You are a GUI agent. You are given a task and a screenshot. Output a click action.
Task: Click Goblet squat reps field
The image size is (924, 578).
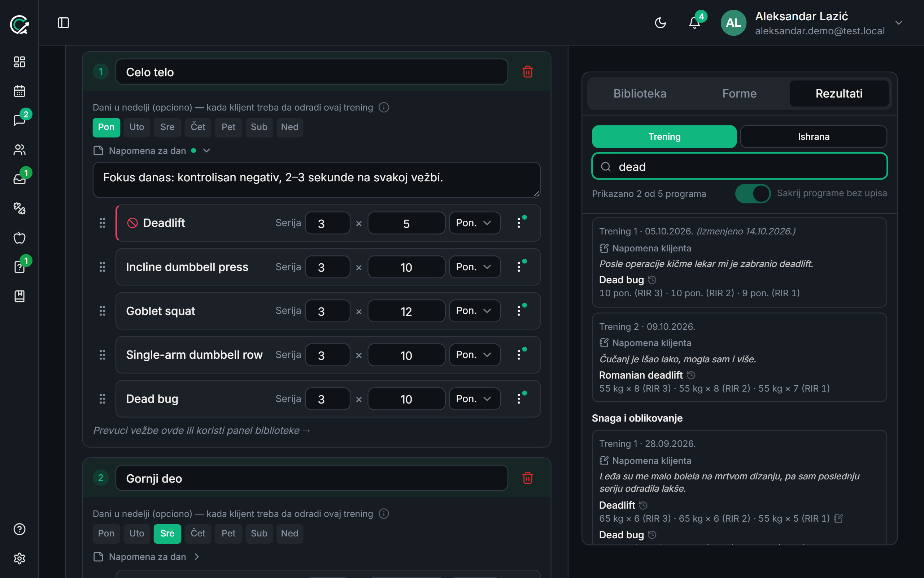[x=406, y=311]
